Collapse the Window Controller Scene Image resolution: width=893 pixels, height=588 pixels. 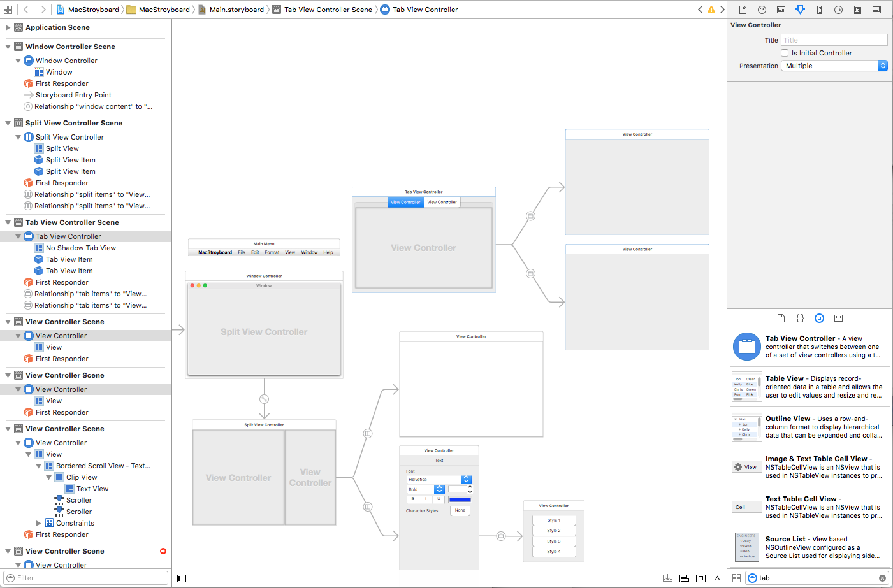coord(8,46)
